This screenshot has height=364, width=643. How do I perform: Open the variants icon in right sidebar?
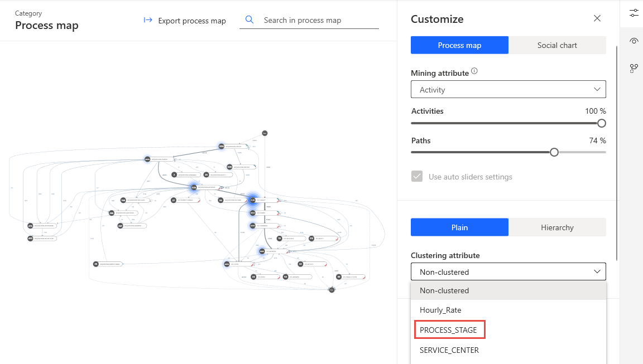coord(634,68)
